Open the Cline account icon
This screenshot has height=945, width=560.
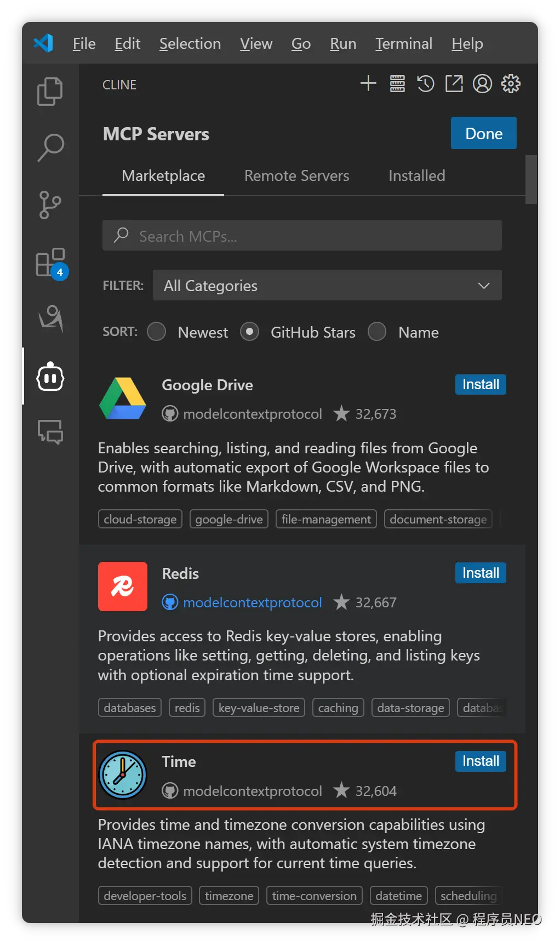tap(482, 84)
